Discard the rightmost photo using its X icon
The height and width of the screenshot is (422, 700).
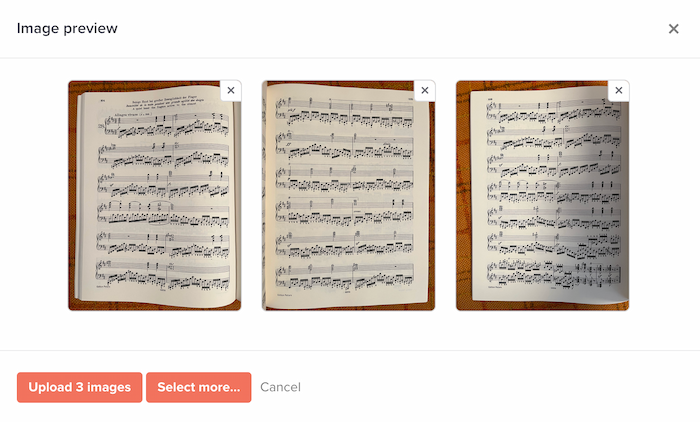(618, 91)
